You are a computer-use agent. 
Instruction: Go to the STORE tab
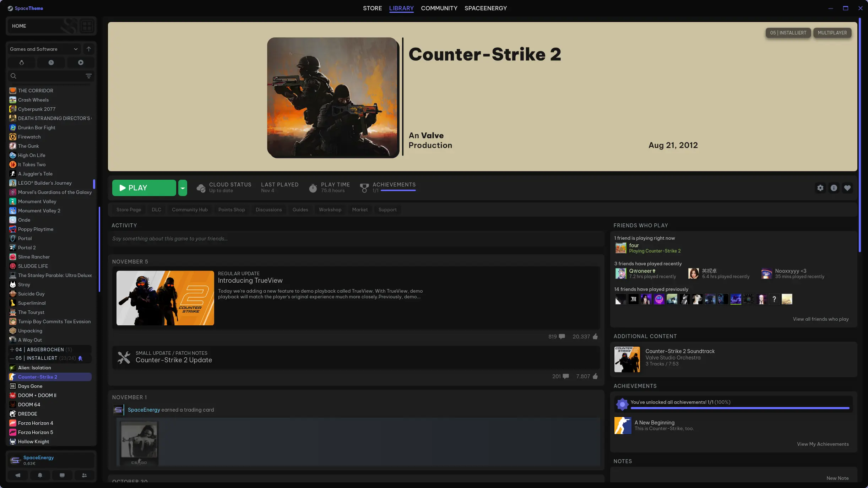372,8
